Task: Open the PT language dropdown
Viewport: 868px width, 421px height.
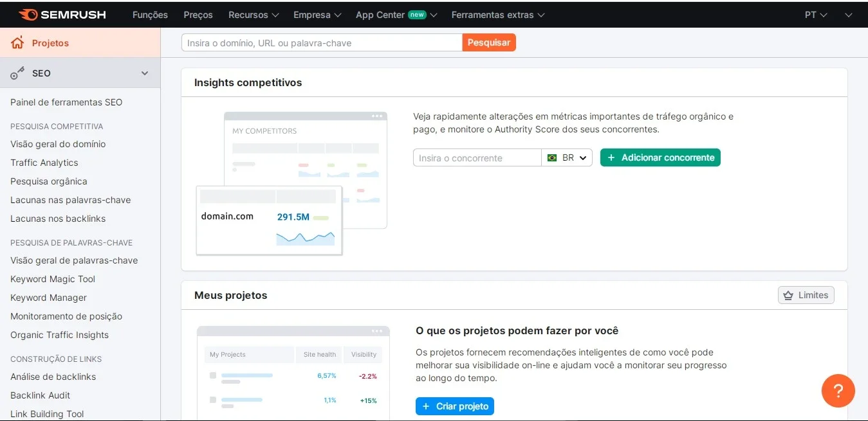Action: [816, 15]
